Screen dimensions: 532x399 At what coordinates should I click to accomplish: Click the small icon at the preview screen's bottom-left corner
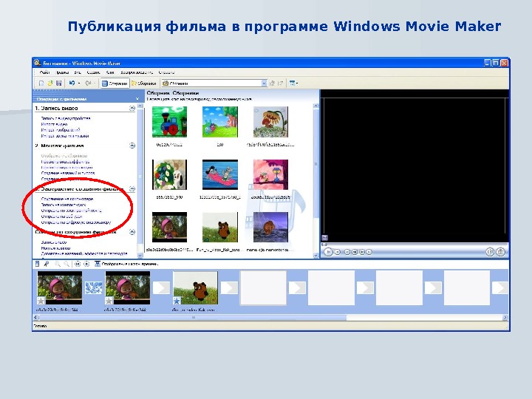click(x=324, y=237)
